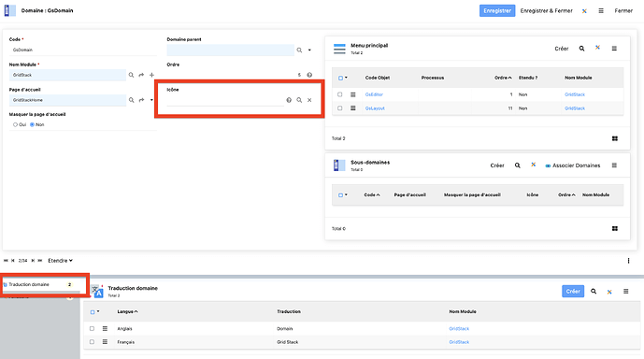Expand the Etendre dropdown
Screen dimensions: 644x359
click(x=61, y=261)
